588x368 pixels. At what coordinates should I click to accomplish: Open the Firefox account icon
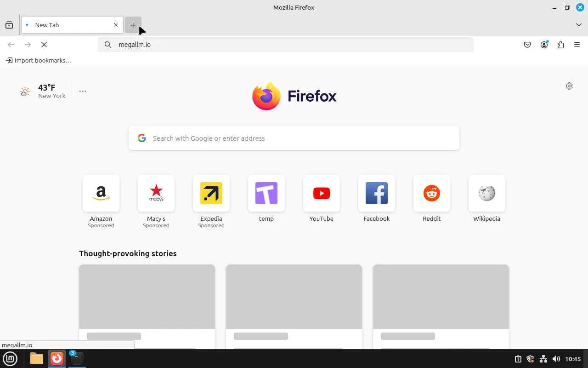coord(544,45)
